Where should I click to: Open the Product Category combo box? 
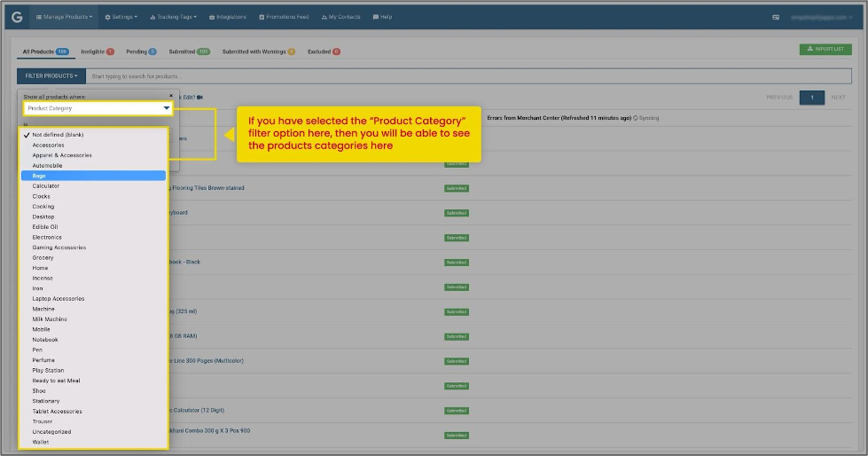98,108
